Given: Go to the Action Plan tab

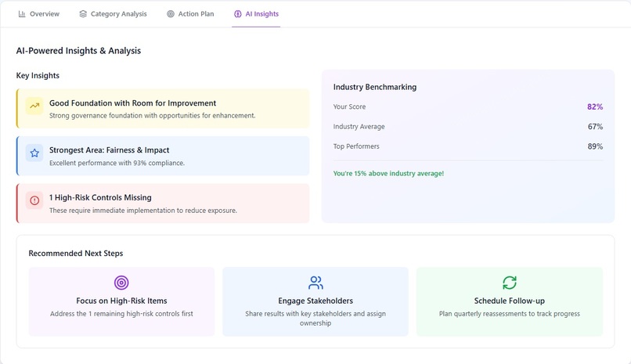Looking at the screenshot, I should click(190, 13).
